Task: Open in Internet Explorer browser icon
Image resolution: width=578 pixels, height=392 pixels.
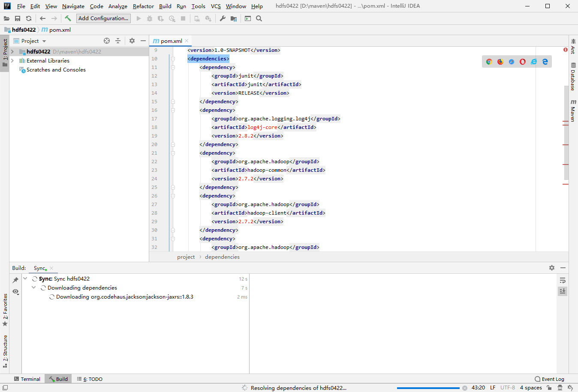Action: pos(534,62)
